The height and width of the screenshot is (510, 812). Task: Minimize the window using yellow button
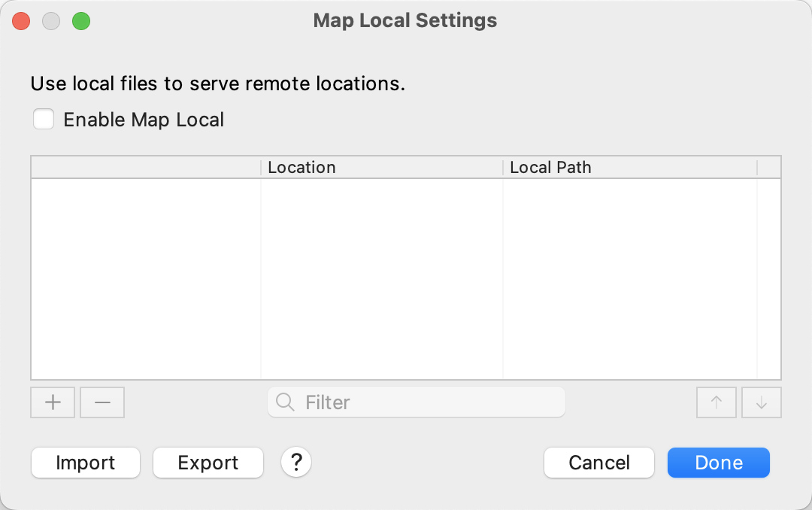click(x=51, y=21)
